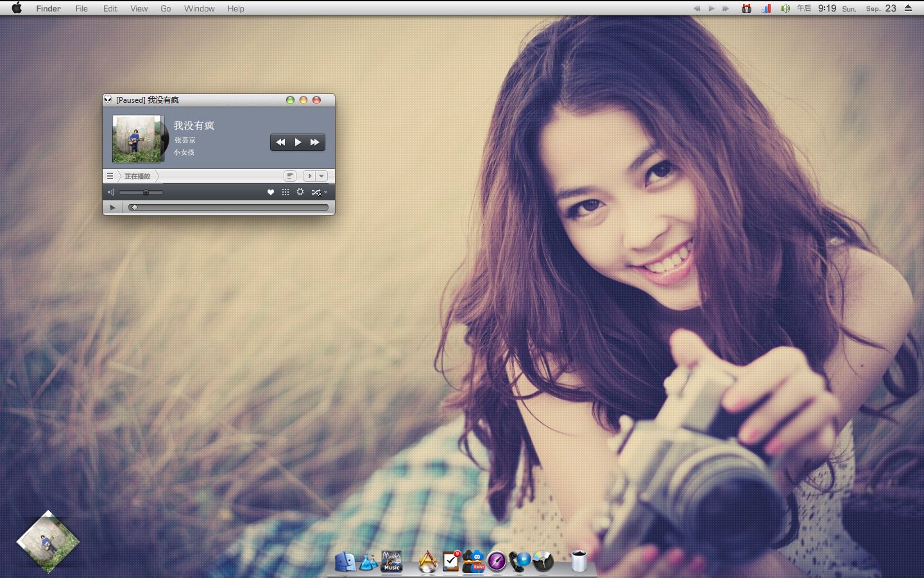Skip to next track in the player
The height and width of the screenshot is (578, 924).
tap(315, 143)
